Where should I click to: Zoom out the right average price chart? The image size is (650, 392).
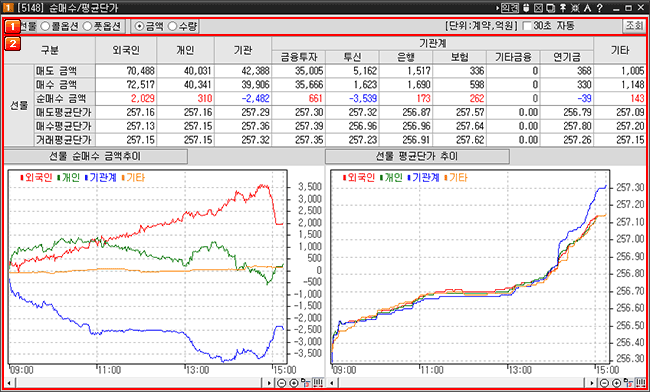pyautogui.click(x=605, y=383)
